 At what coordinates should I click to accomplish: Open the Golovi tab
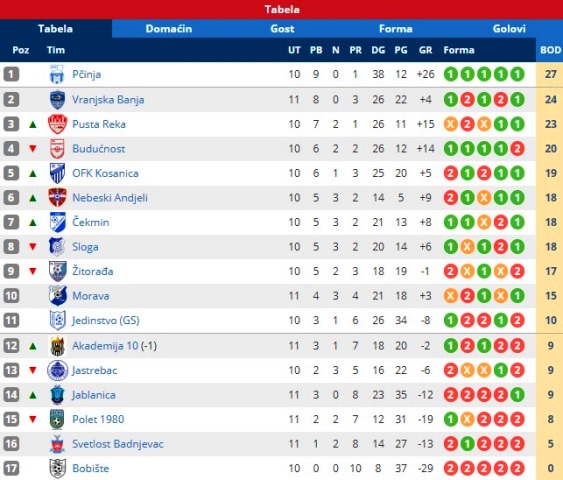click(509, 29)
